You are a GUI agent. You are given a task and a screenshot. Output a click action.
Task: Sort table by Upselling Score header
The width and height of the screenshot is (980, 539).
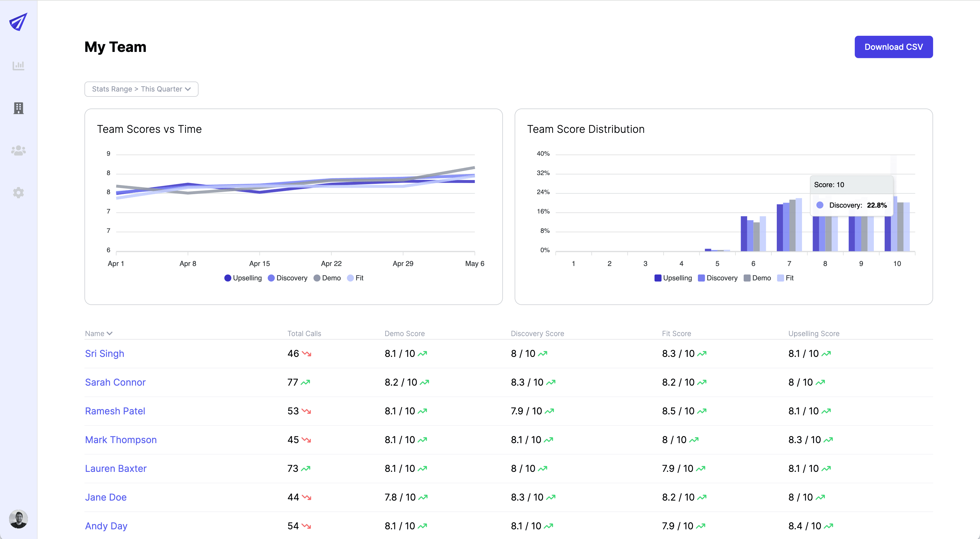[813, 334]
